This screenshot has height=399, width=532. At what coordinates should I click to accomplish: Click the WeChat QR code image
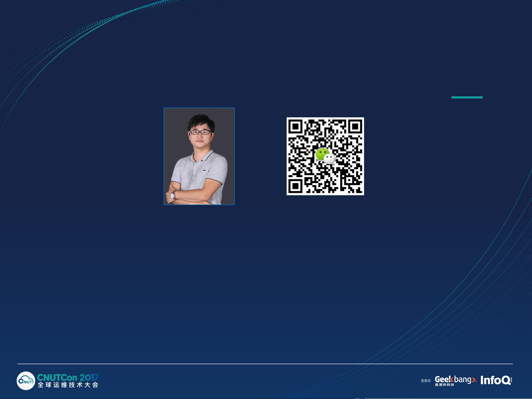tap(325, 156)
